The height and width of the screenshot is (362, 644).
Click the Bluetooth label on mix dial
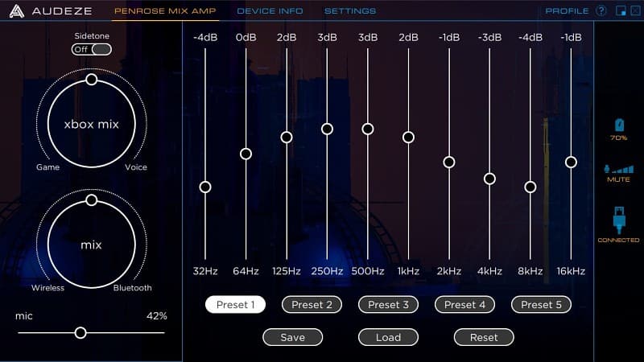[x=132, y=288]
